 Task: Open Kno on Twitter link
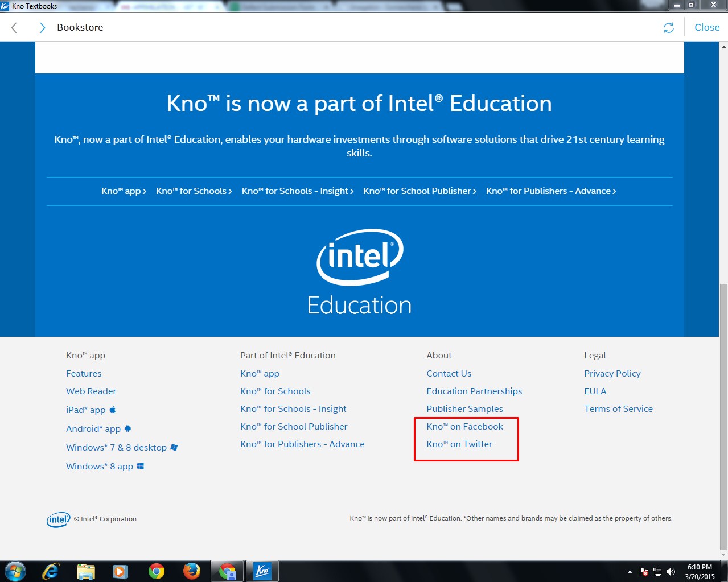click(459, 444)
